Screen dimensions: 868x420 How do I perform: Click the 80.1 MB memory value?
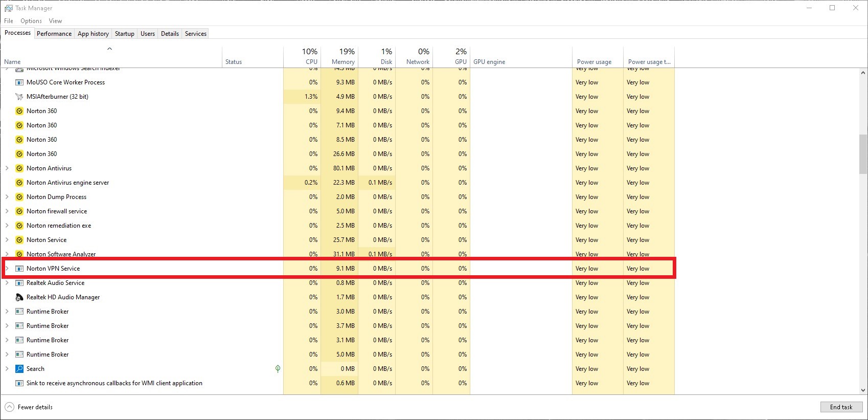click(x=344, y=168)
